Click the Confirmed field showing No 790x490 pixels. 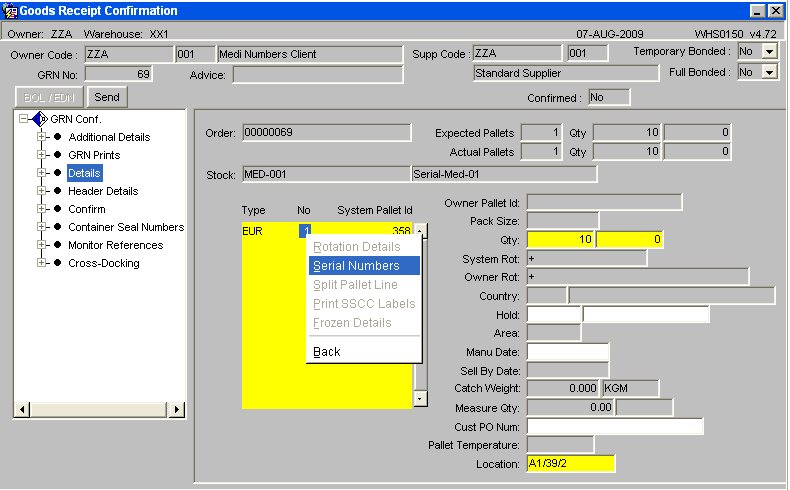click(609, 97)
